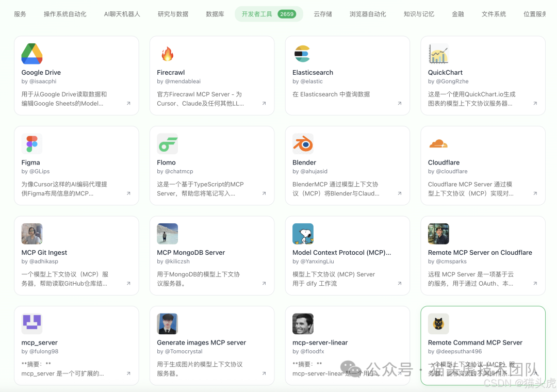Switch to the 文件系统 tab

tap(494, 14)
